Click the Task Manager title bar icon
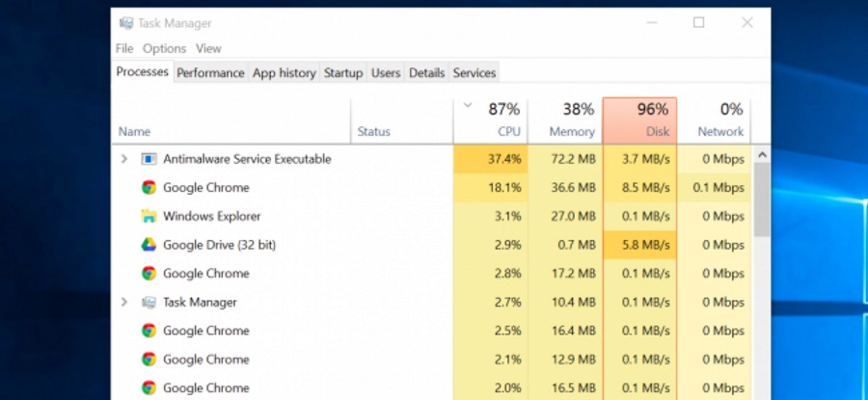This screenshot has height=400, width=868. (x=126, y=23)
